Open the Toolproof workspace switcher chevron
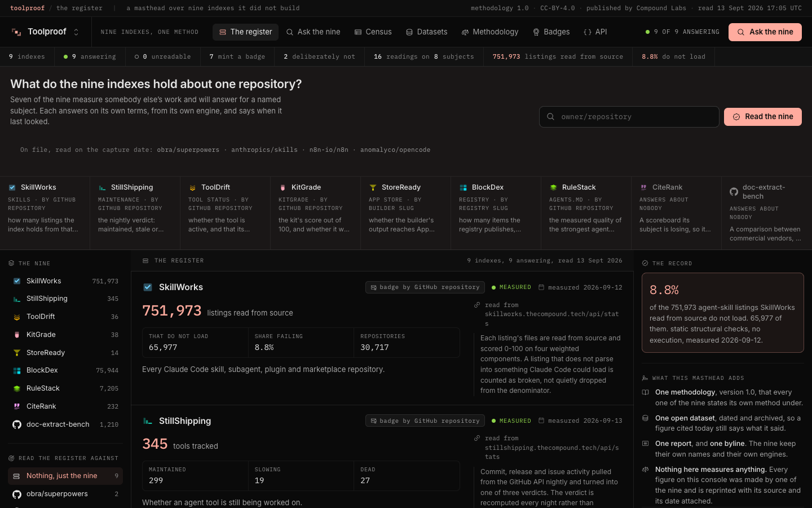The height and width of the screenshot is (508, 812). point(76,32)
